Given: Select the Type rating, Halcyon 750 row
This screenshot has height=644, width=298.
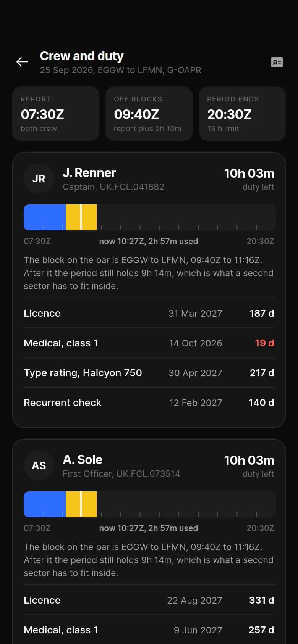Looking at the screenshot, I should [149, 373].
